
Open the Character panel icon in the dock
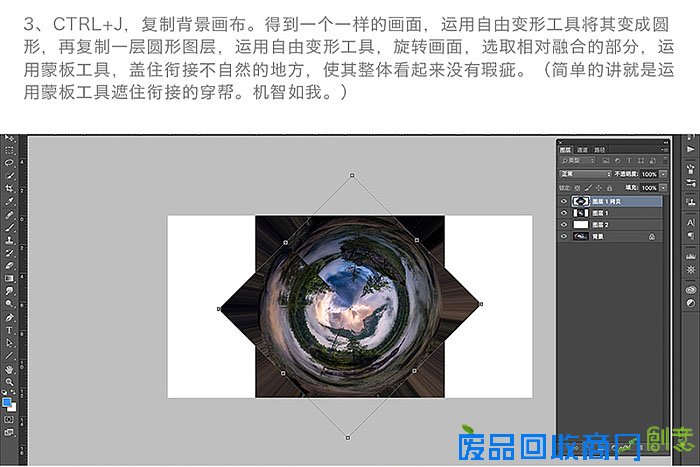click(x=691, y=222)
